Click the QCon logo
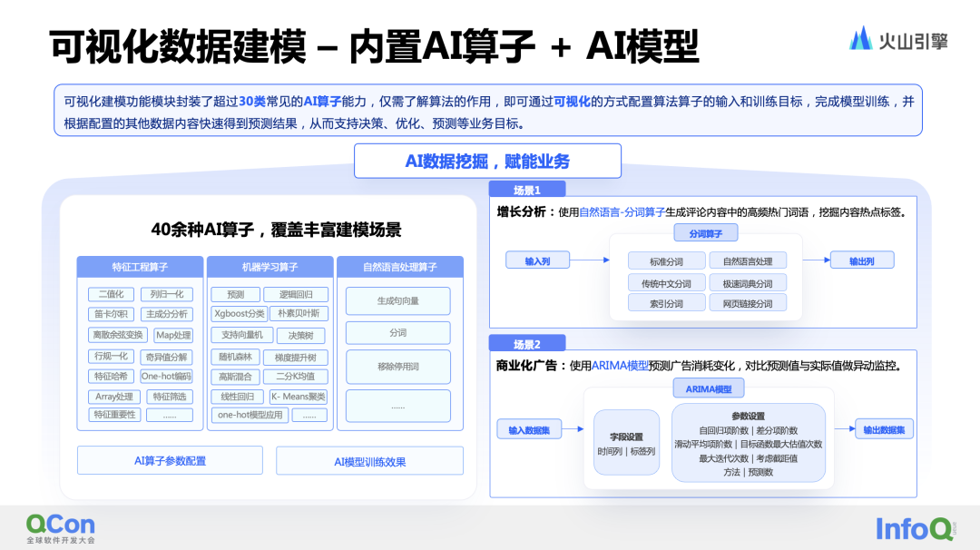980x550 pixels. pos(61,528)
